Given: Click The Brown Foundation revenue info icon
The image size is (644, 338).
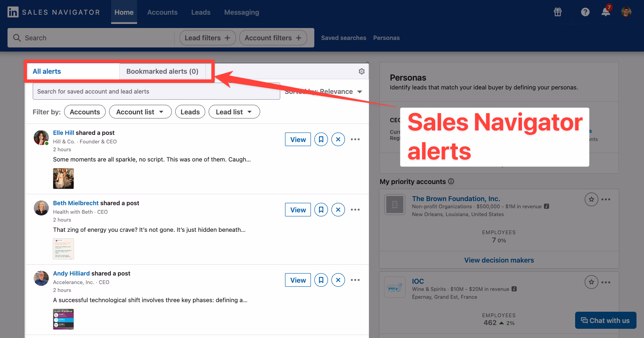Looking at the screenshot, I should click(546, 206).
